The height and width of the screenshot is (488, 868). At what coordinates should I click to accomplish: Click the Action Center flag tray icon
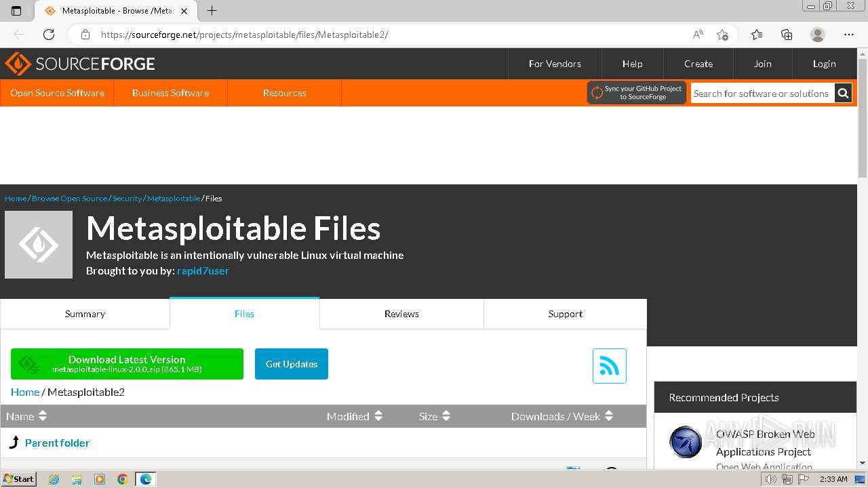pyautogui.click(x=802, y=479)
